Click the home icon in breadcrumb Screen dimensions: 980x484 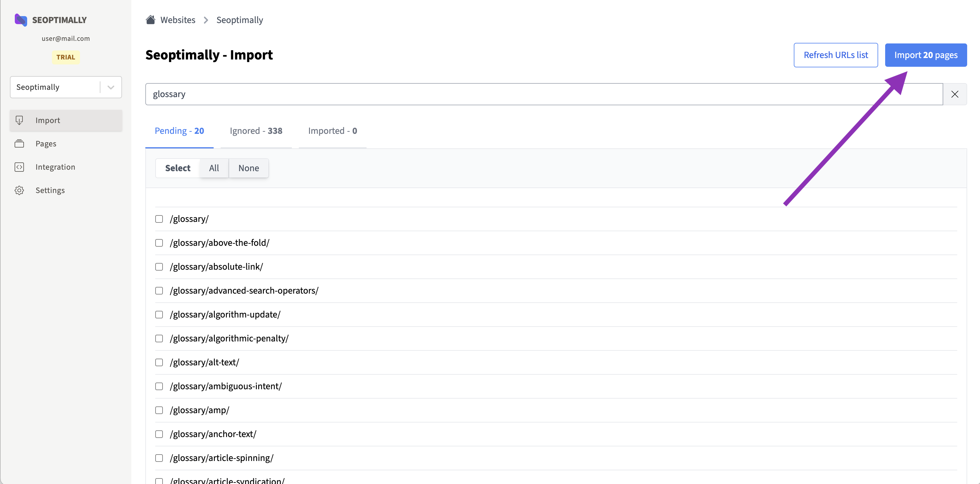click(151, 20)
